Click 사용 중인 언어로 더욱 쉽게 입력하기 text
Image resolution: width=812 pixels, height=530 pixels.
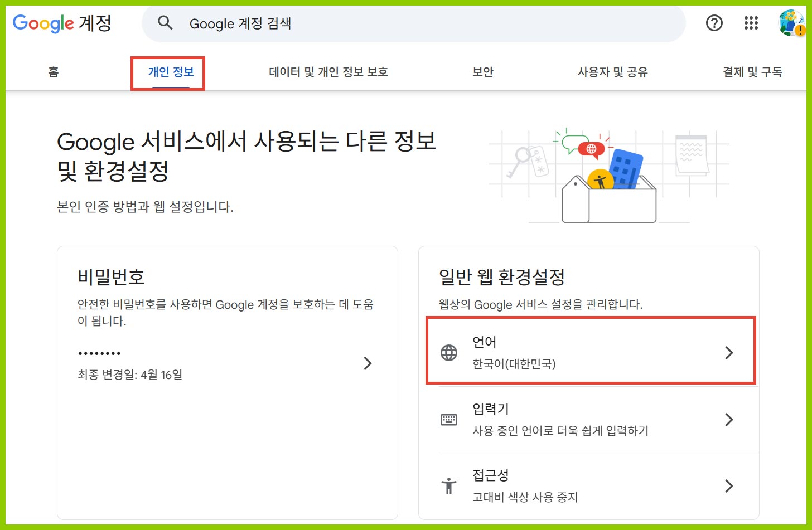[560, 431]
